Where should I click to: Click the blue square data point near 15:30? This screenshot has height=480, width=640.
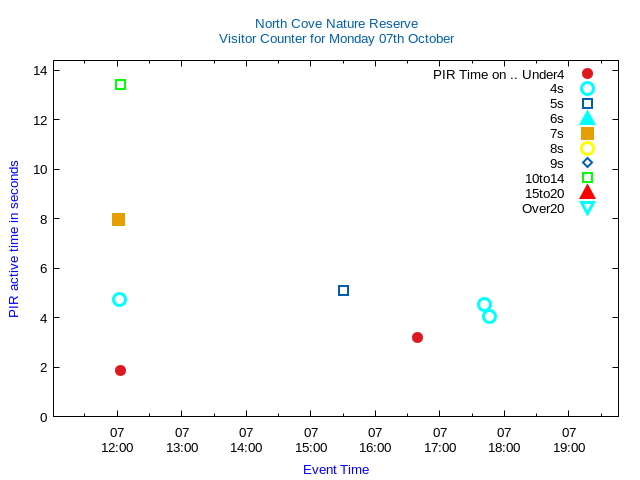(343, 291)
